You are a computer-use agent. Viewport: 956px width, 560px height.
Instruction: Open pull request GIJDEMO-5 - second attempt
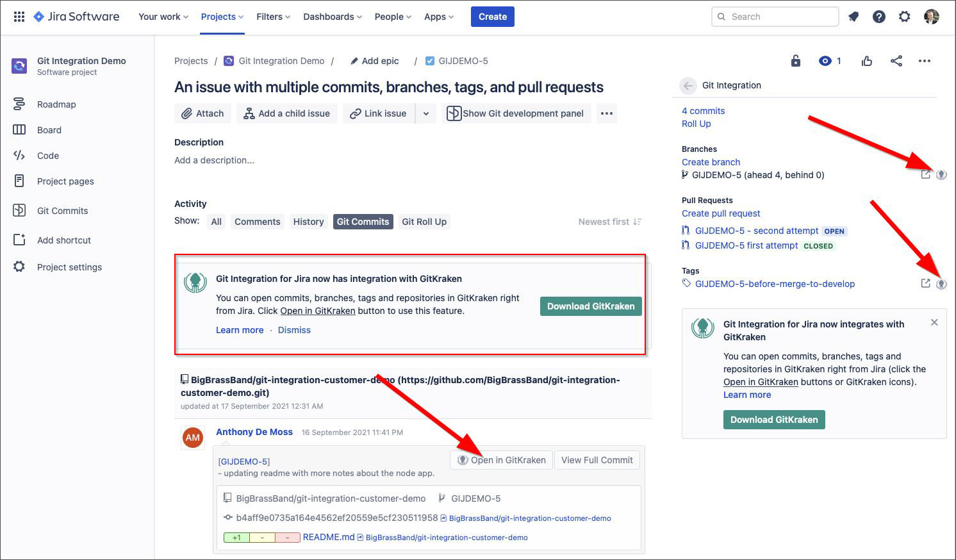(757, 231)
